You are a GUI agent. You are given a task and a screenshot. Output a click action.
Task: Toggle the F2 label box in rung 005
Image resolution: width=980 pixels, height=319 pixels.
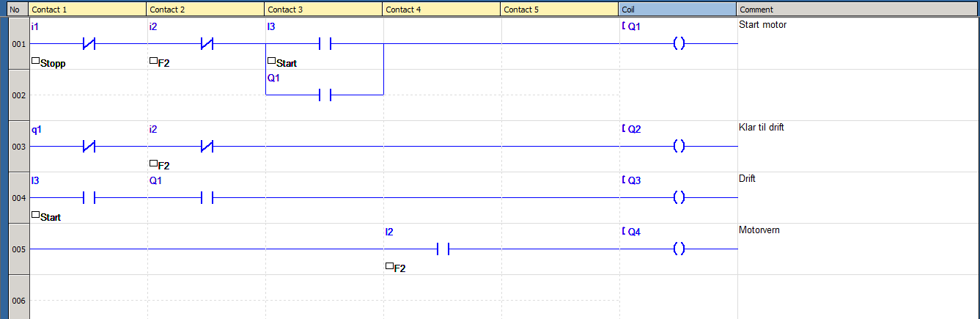[389, 266]
